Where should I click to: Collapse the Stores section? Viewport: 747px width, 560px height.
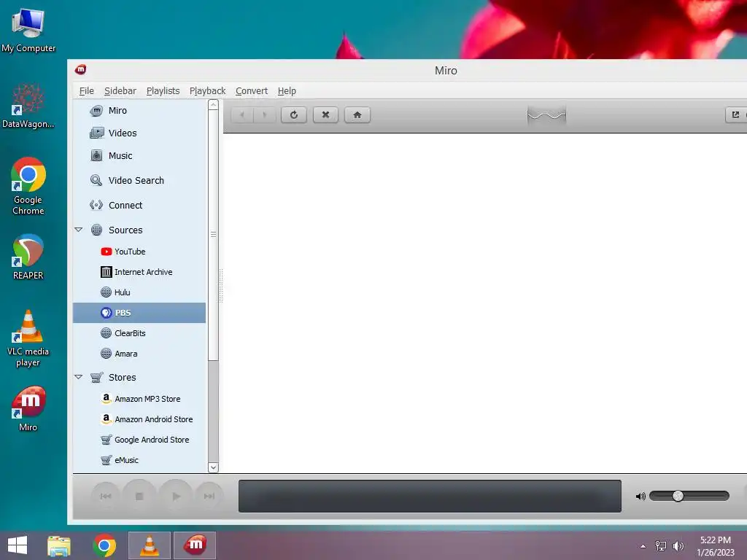[x=79, y=377]
